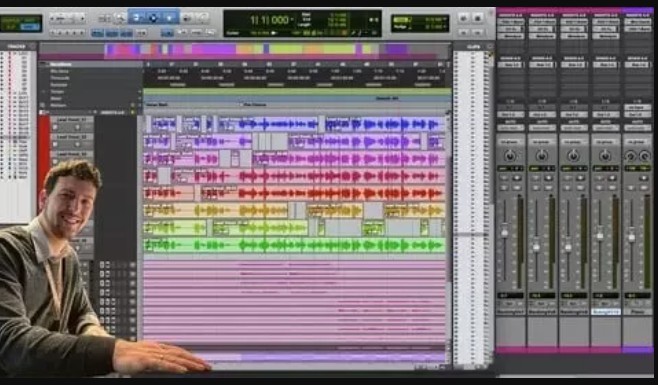Click Lead Vocal 03 track name in edit window
Viewport: 658px width, 385px height.
[71, 155]
